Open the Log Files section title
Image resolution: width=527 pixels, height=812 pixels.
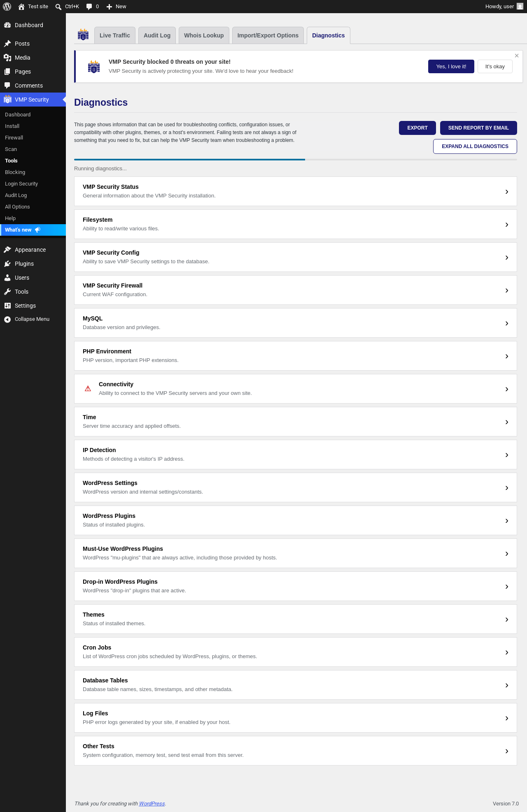[96, 713]
